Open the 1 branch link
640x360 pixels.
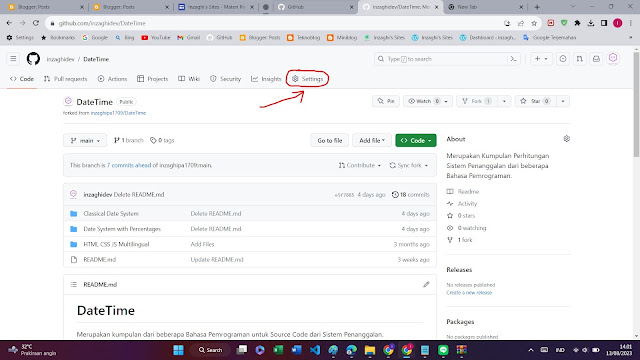129,140
